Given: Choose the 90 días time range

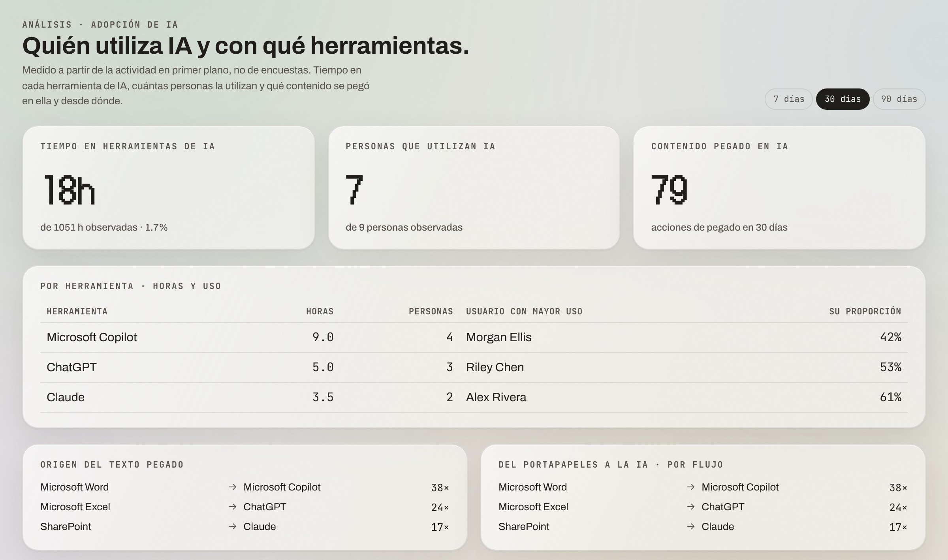Looking at the screenshot, I should 899,99.
